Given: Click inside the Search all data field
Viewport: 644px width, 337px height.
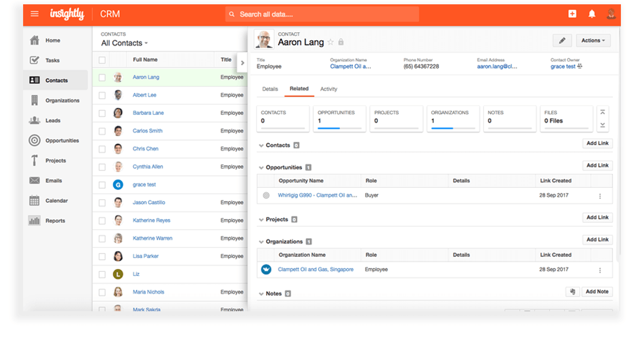Looking at the screenshot, I should [322, 13].
